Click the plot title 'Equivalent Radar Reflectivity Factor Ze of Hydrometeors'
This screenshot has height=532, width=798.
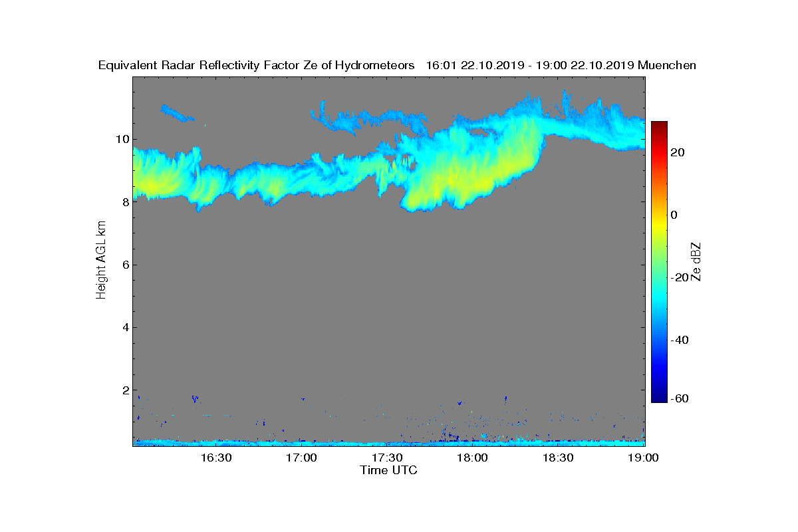pyautogui.click(x=257, y=65)
